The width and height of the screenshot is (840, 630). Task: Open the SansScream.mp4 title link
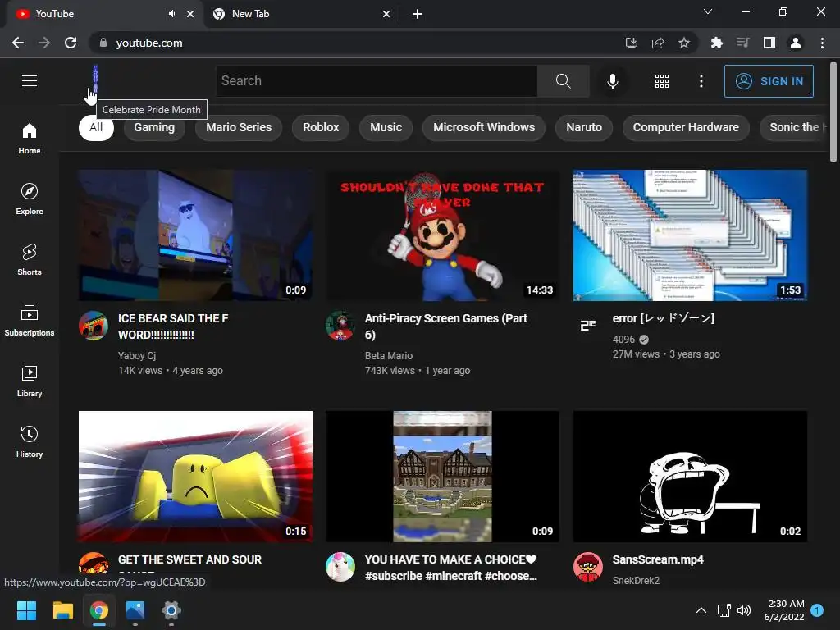658,559
